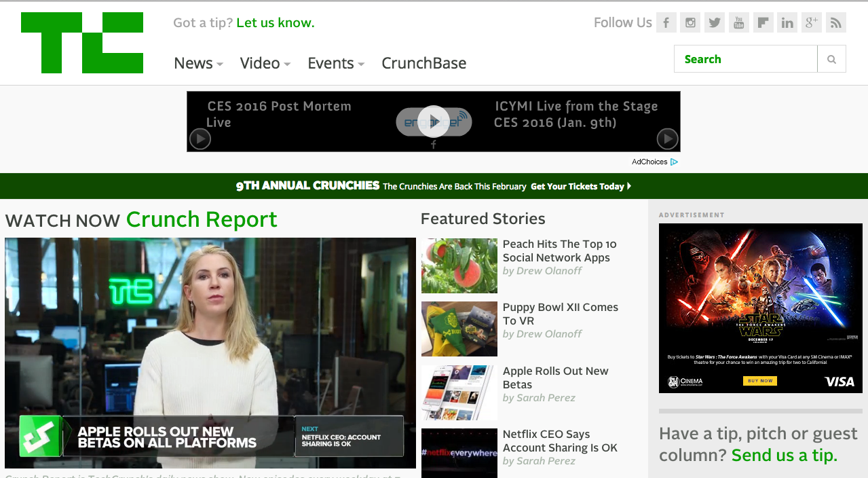View author Drew Olanoff under the Peach story
This screenshot has width=868, height=478.
pos(542,270)
